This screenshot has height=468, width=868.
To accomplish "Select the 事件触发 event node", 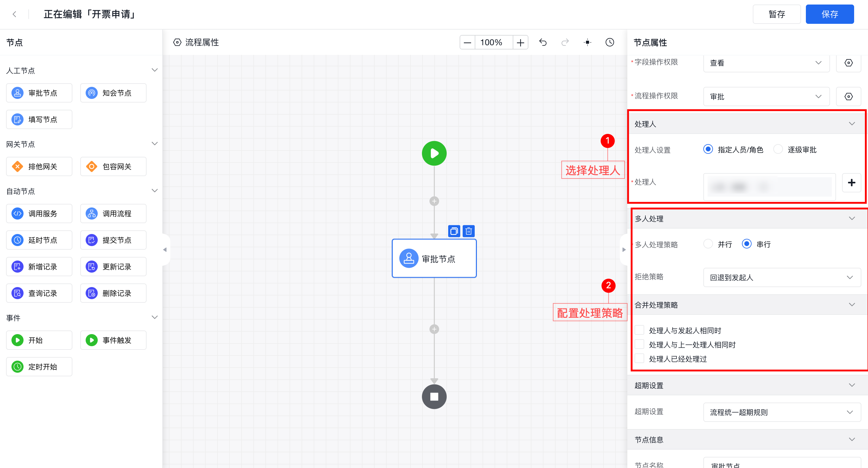I will click(113, 340).
